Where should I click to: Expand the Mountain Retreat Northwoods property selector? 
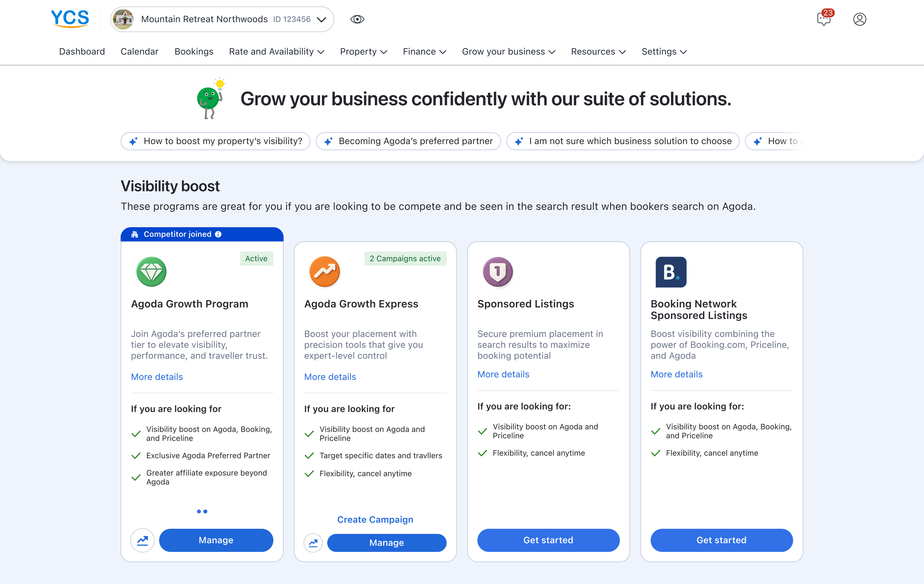pos(222,19)
